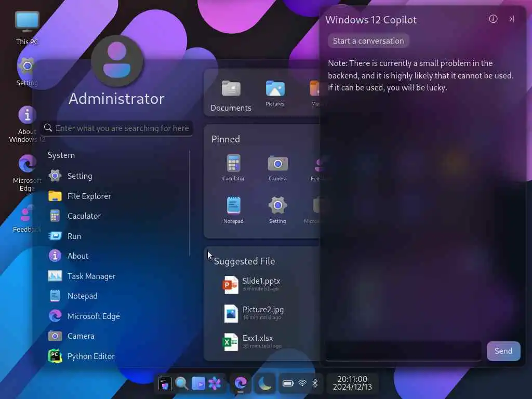Image resolution: width=532 pixels, height=399 pixels.
Task: Click the battery status icon
Action: pos(288,383)
